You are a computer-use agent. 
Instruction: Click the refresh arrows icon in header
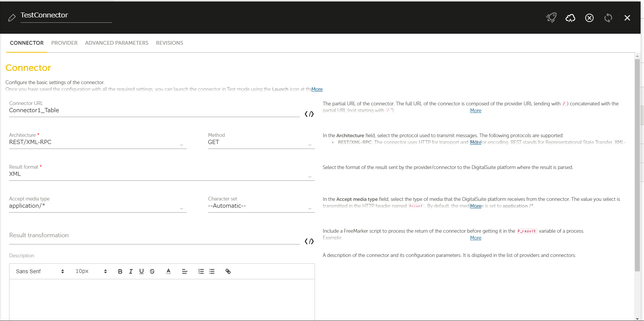tap(608, 18)
